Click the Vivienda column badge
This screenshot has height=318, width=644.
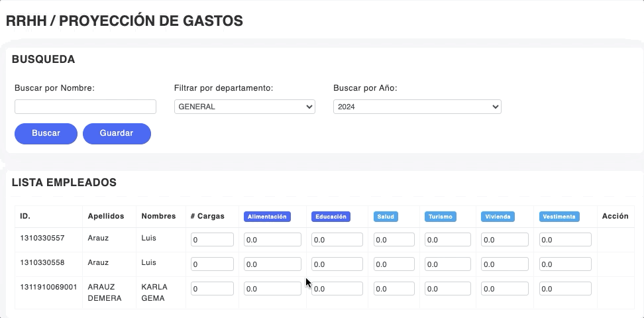coord(498,217)
